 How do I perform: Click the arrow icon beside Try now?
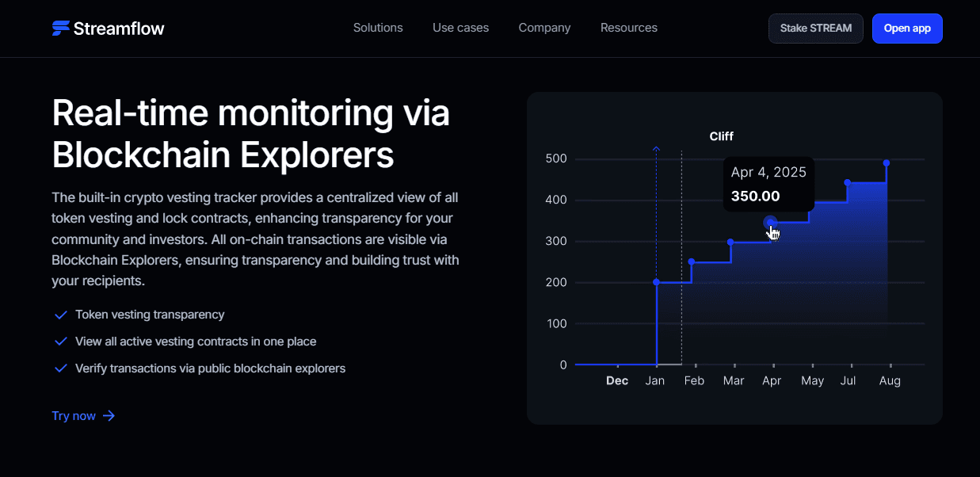[109, 416]
